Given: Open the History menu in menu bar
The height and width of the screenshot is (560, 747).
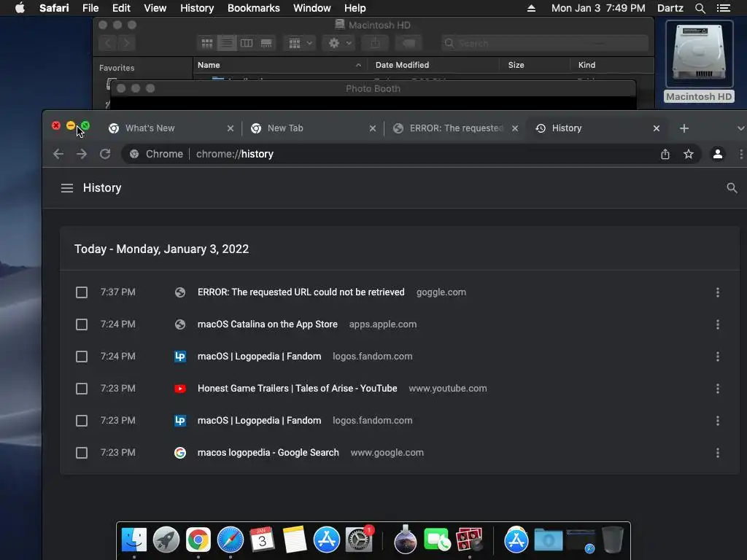Looking at the screenshot, I should click(x=197, y=8).
